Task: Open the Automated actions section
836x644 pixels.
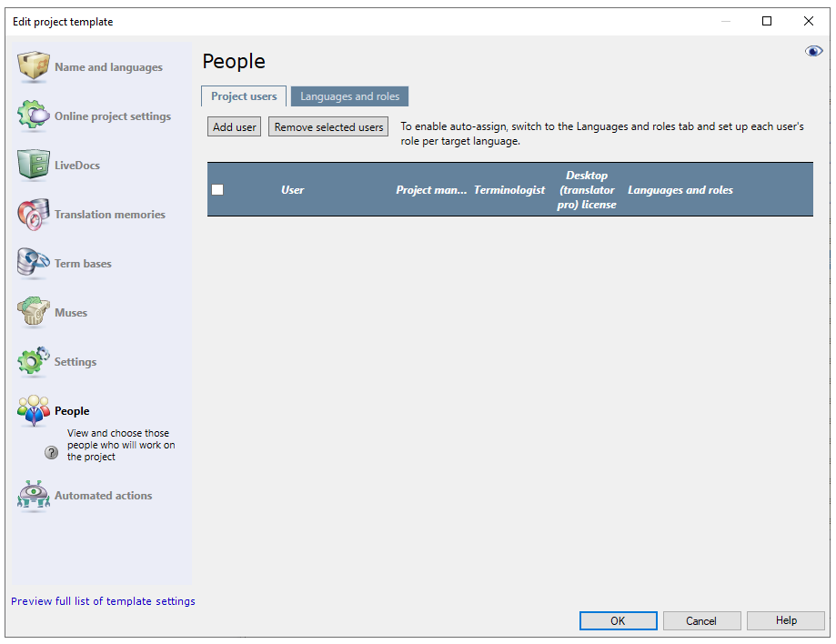Action: point(34,496)
